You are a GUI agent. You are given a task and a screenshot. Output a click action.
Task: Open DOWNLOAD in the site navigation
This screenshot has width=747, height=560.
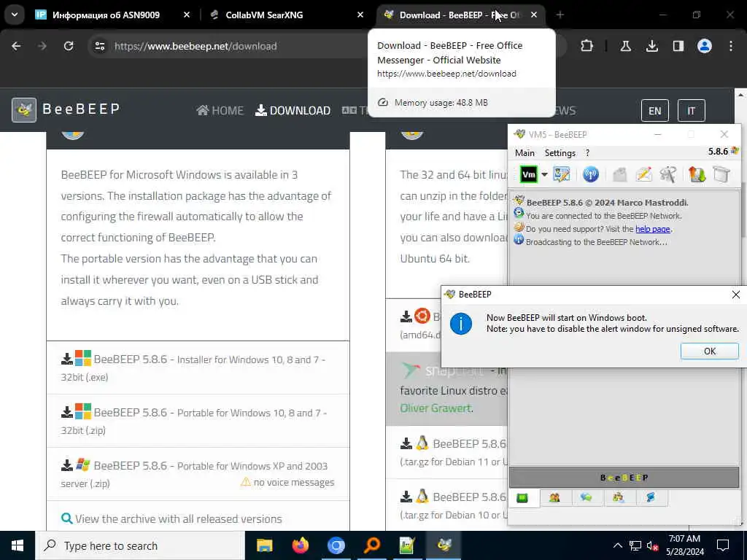(x=293, y=111)
